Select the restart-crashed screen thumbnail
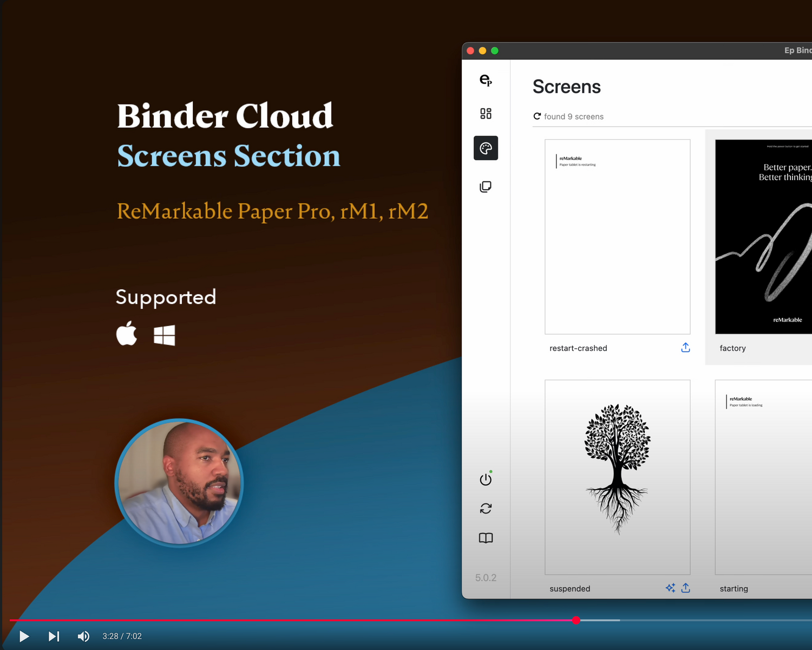 tap(617, 237)
